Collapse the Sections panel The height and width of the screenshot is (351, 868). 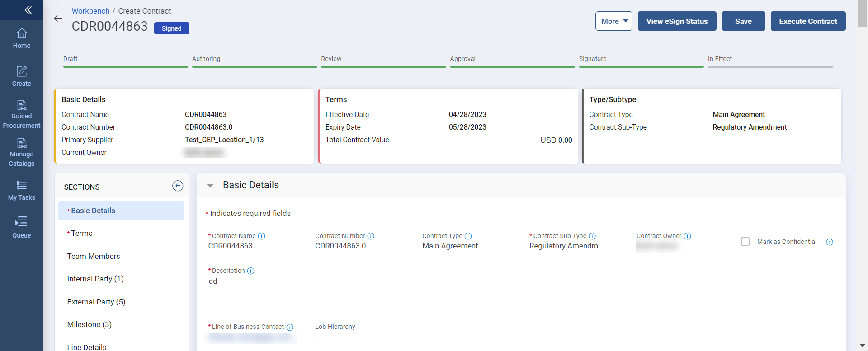tap(178, 186)
